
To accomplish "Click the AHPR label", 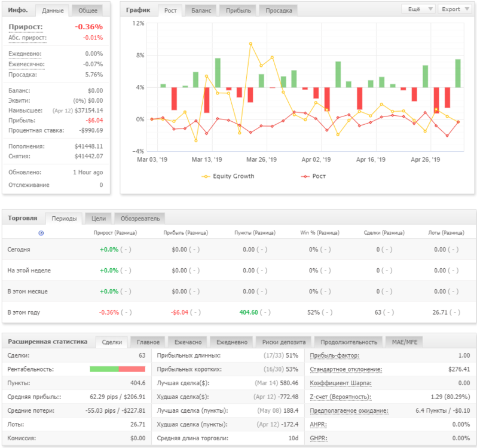I will [318, 424].
